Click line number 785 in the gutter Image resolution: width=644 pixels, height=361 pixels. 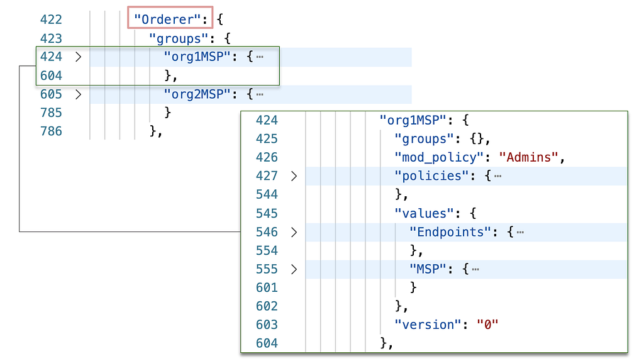pyautogui.click(x=52, y=113)
